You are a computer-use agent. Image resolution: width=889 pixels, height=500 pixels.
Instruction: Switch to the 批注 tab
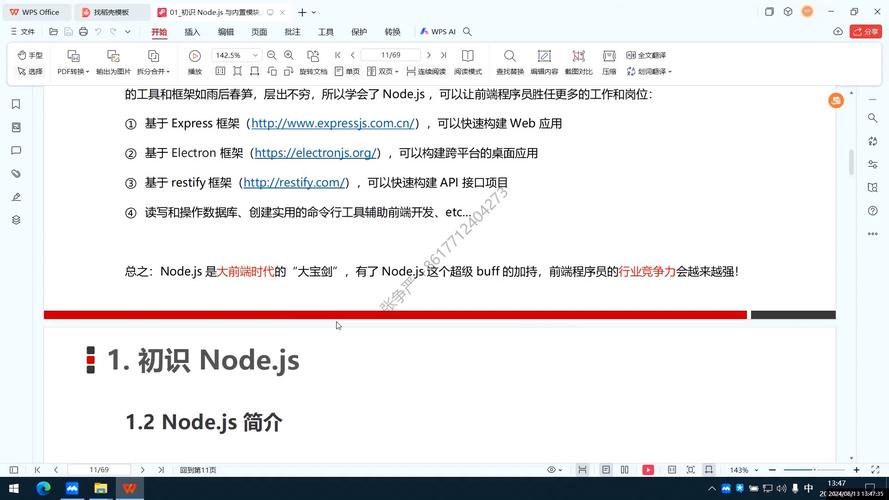click(x=293, y=32)
